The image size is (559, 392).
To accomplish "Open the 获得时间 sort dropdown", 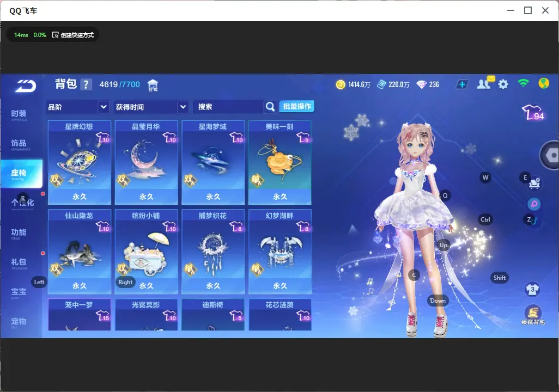I will pos(151,107).
